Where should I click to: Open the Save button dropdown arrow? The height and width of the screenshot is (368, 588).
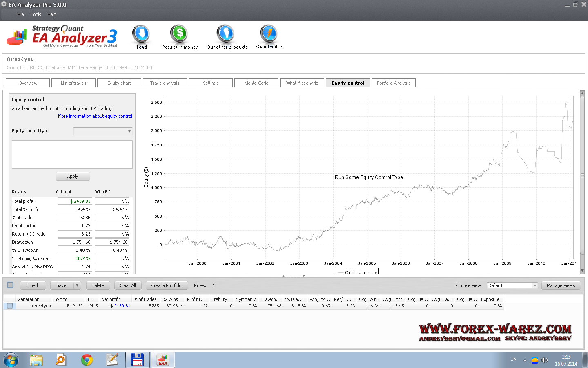77,285
